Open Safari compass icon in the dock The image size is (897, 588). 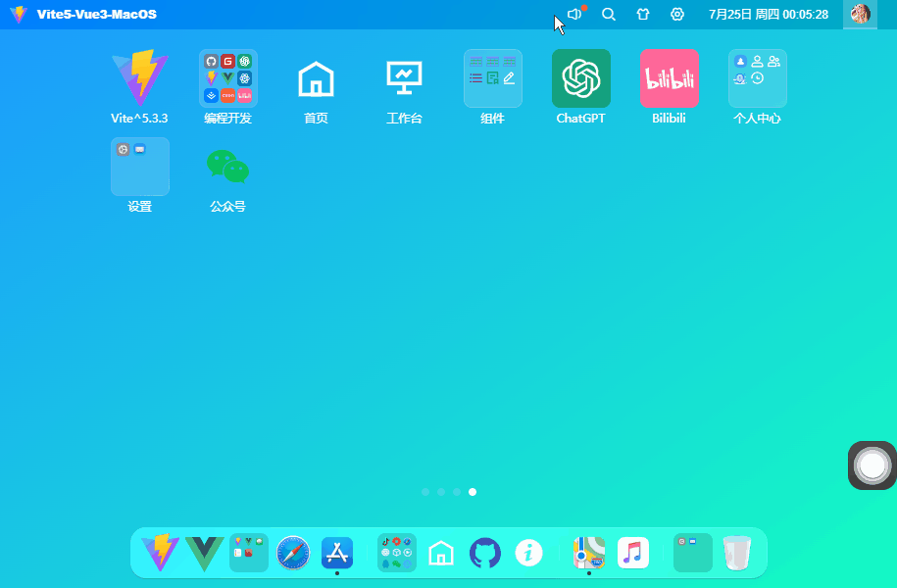293,553
